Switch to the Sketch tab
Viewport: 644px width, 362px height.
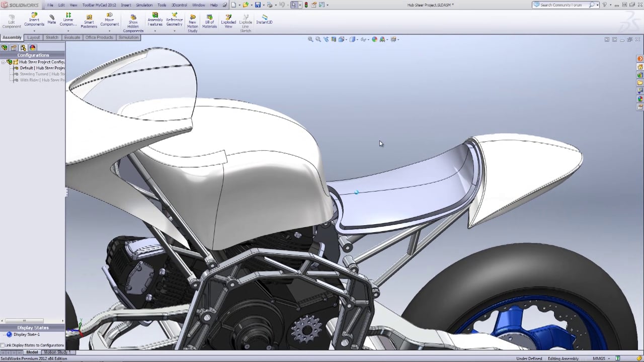(52, 38)
